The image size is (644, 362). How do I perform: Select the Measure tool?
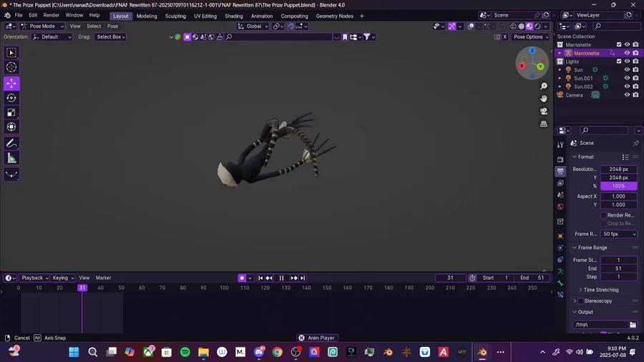11,158
